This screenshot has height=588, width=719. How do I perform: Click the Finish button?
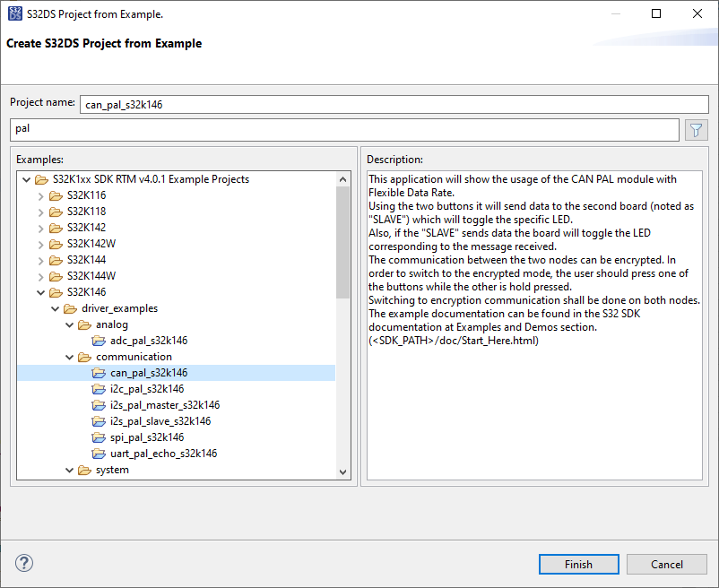pyautogui.click(x=578, y=564)
